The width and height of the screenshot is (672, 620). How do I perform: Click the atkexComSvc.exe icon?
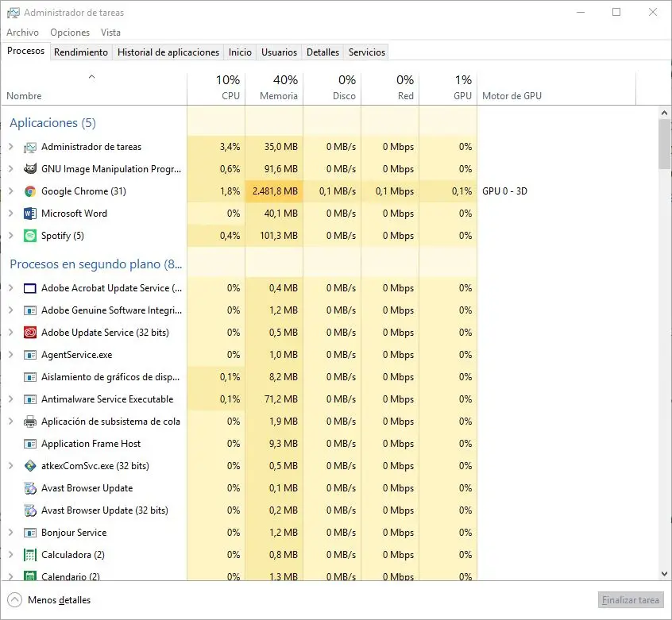[x=30, y=466]
